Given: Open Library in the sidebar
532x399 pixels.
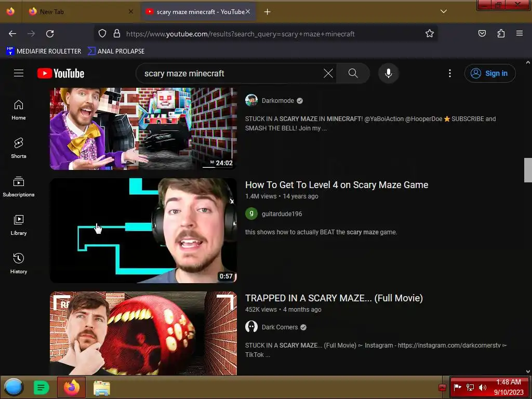Looking at the screenshot, I should click(x=19, y=225).
